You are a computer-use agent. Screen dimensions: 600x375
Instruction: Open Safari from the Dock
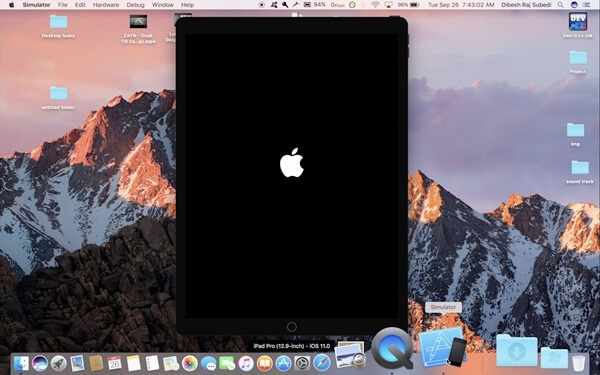point(321,362)
